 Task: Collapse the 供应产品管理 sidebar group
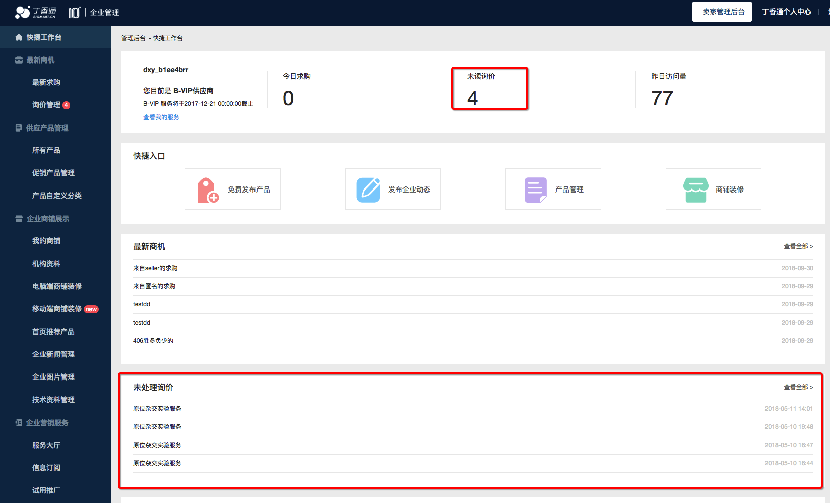pyautogui.click(x=47, y=128)
